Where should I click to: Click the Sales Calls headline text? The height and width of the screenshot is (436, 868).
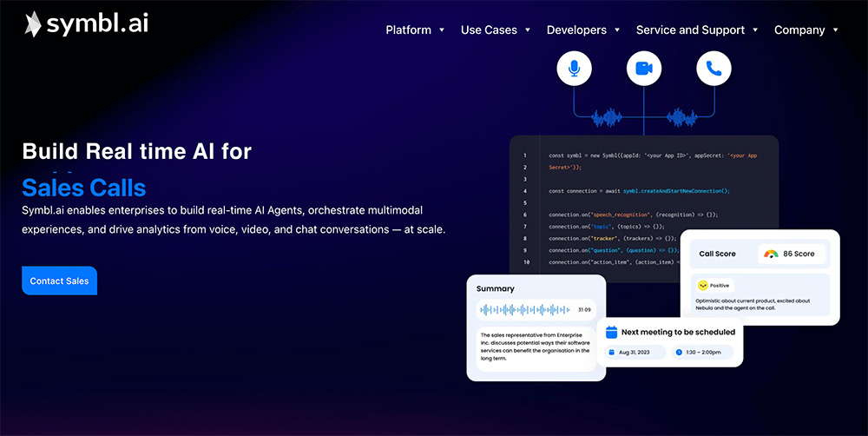(x=84, y=188)
